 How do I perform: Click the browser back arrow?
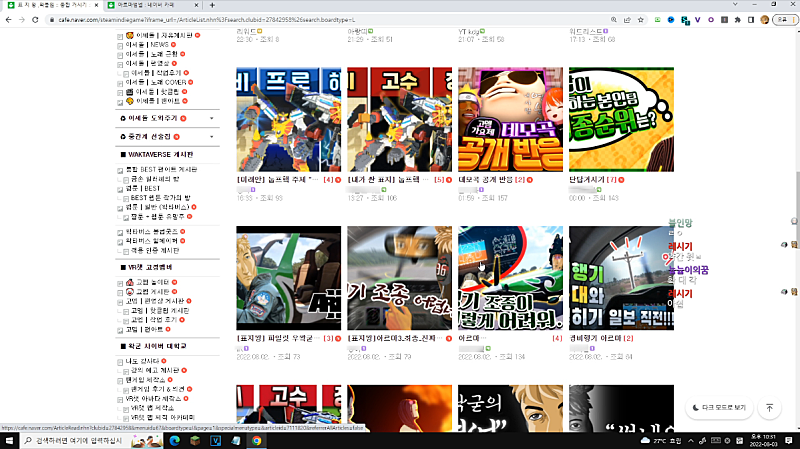click(8, 19)
